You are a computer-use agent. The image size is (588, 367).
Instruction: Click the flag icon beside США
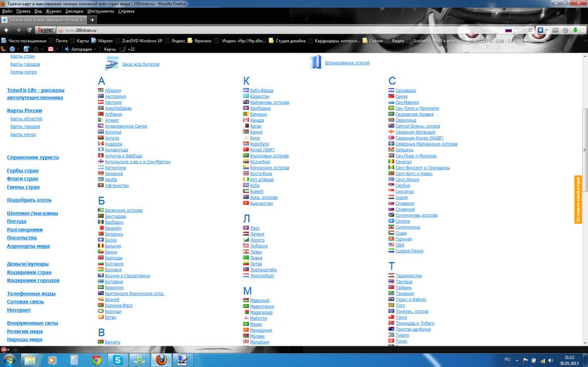click(392, 245)
